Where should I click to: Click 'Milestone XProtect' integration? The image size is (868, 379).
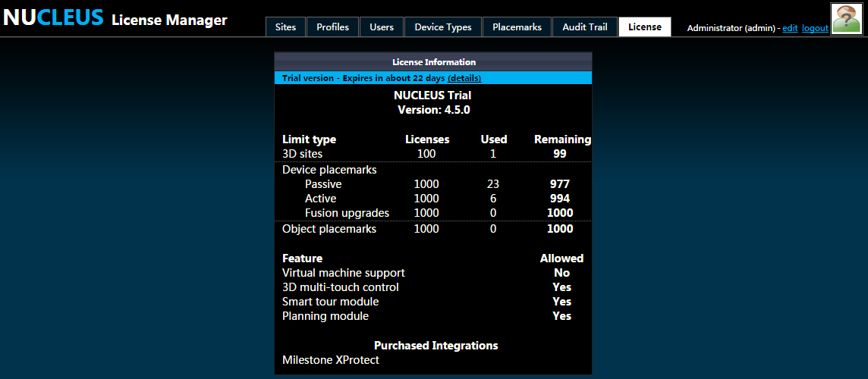(x=331, y=360)
